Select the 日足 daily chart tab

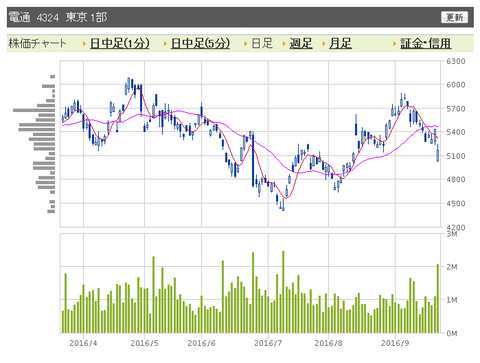point(262,43)
